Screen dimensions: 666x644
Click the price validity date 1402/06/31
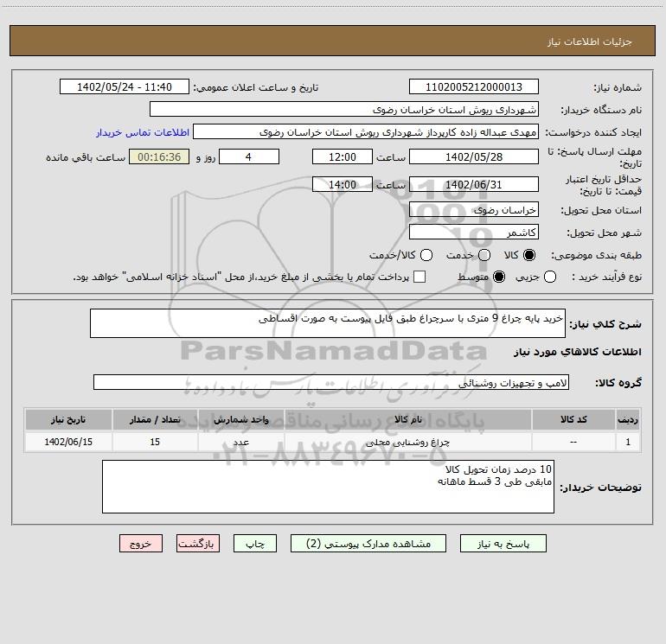(x=474, y=185)
